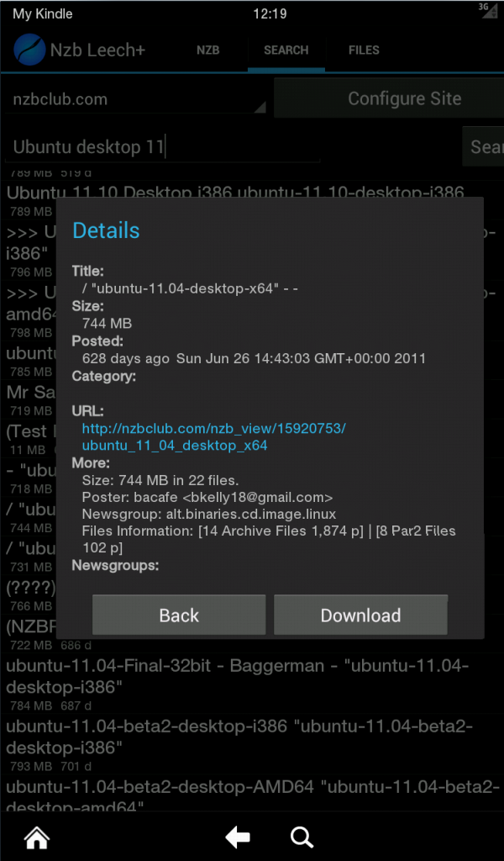
Task: Click the Search button beside the query field
Action: (x=483, y=146)
